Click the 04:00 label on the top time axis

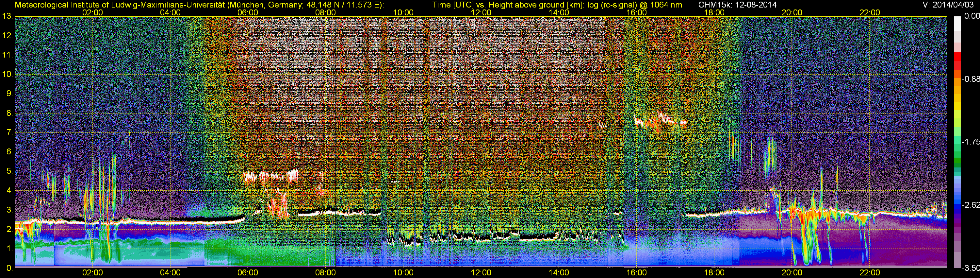170,12
